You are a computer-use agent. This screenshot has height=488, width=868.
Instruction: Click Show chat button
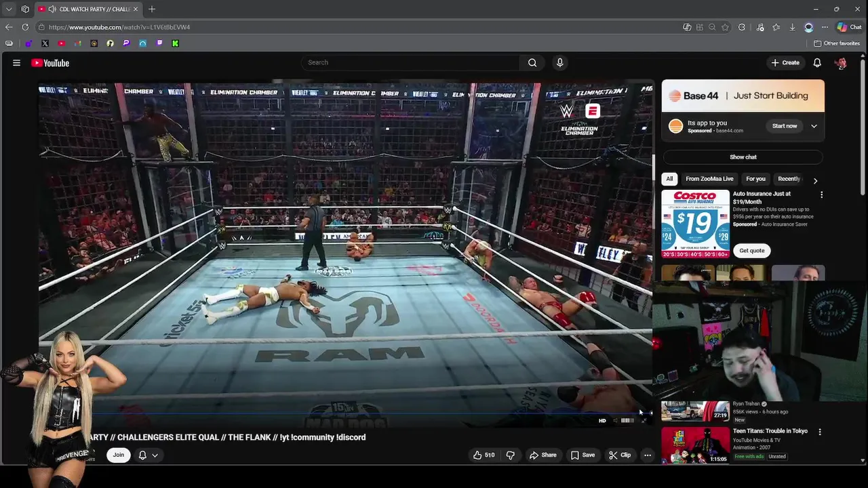point(743,157)
